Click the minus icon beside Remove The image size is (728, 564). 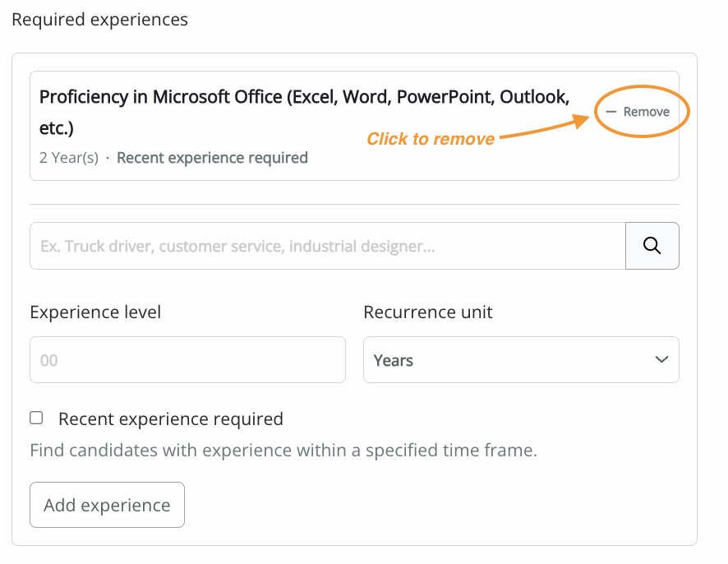pos(611,112)
